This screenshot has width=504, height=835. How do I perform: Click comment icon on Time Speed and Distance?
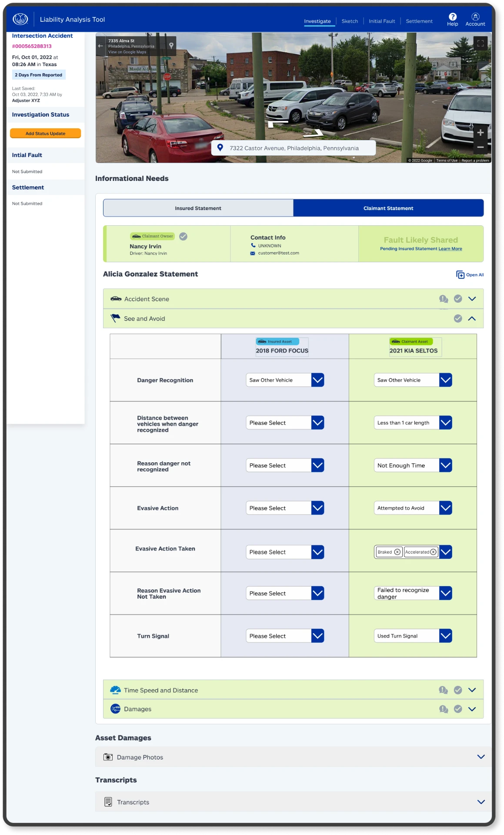444,690
